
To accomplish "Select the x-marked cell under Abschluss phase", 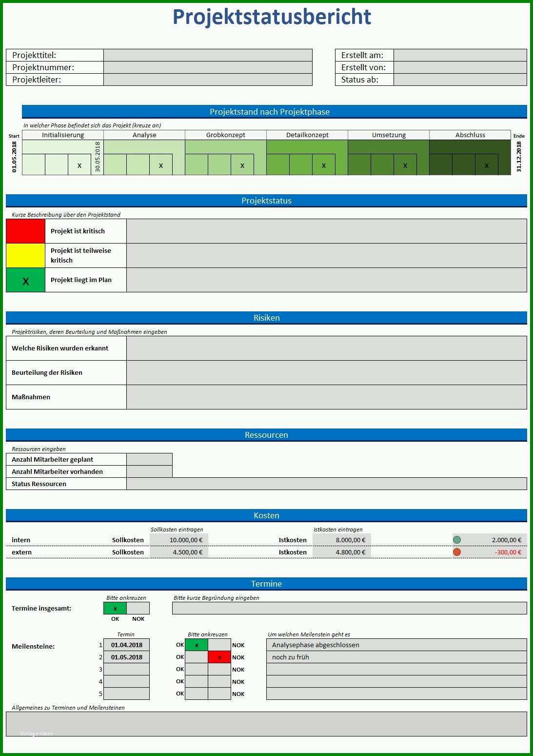I will (x=487, y=164).
